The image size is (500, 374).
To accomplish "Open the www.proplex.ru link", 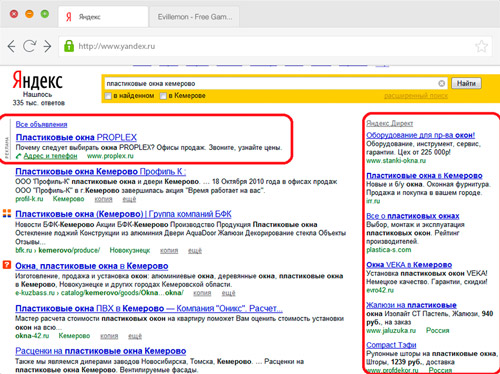I will (110, 156).
